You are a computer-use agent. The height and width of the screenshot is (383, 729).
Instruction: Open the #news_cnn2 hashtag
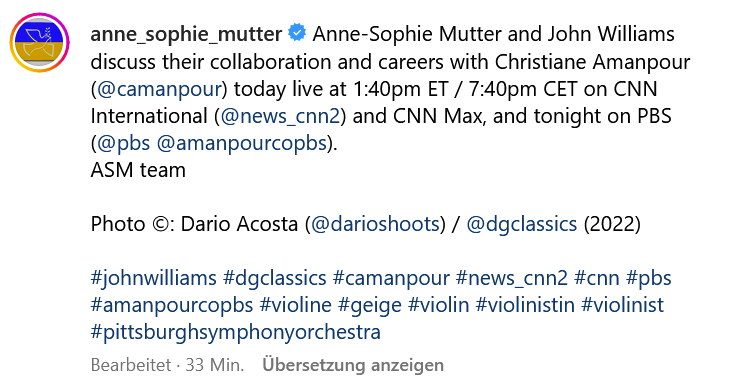[x=512, y=278]
